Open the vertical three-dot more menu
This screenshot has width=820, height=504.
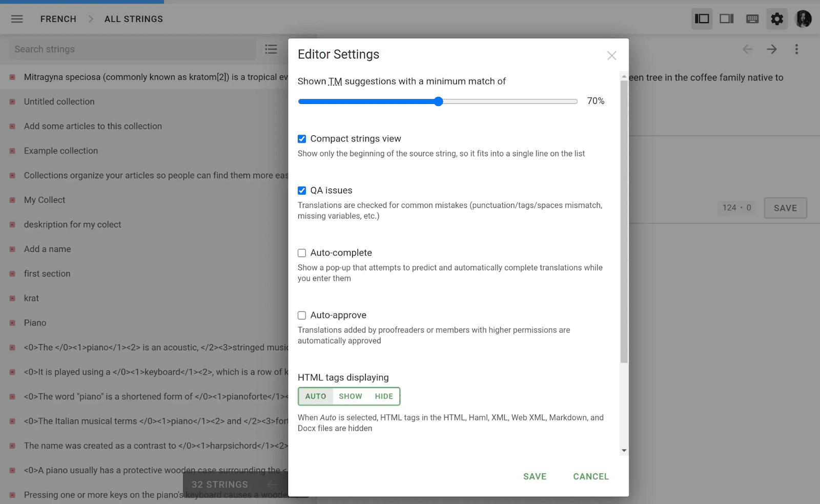point(796,49)
